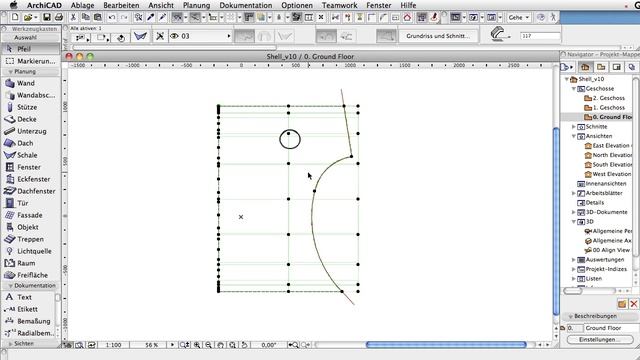640x360 pixels.
Task: Click the eyedropper pick-up parameters icon
Action: point(151,17)
